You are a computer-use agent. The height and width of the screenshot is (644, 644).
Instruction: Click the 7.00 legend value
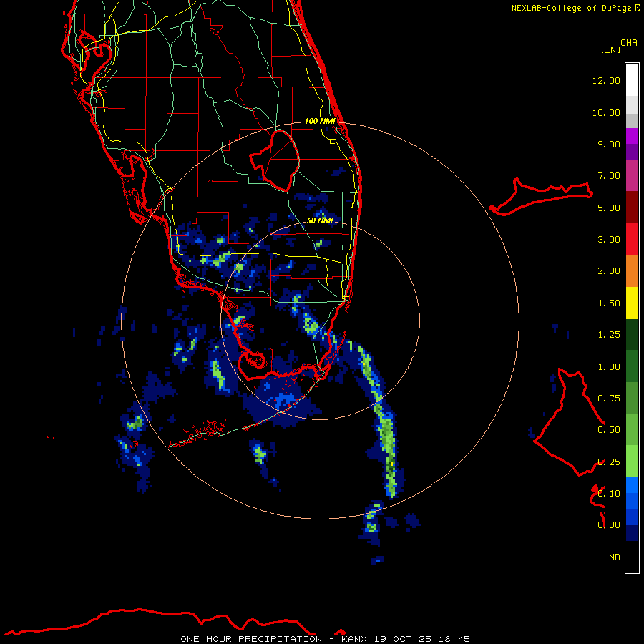[x=609, y=176]
